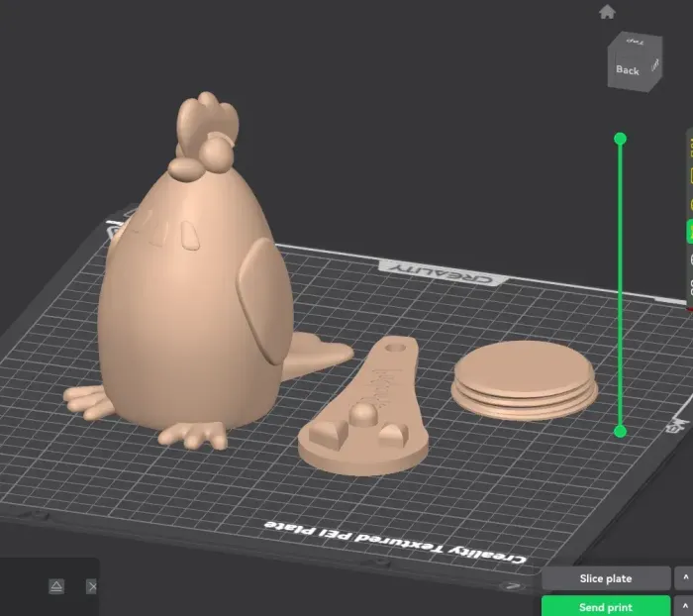
Task: Click the Creality Textured PEI Plate label
Action: (x=396, y=542)
